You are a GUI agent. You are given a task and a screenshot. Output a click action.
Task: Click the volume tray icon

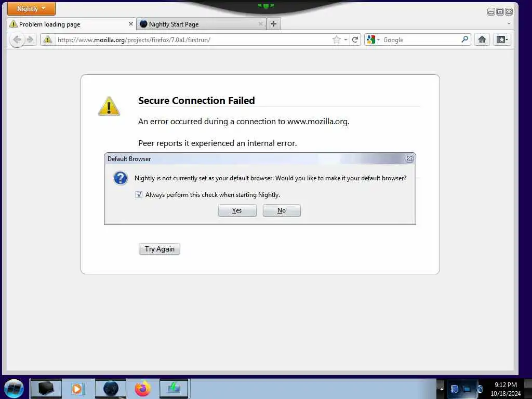480,389
